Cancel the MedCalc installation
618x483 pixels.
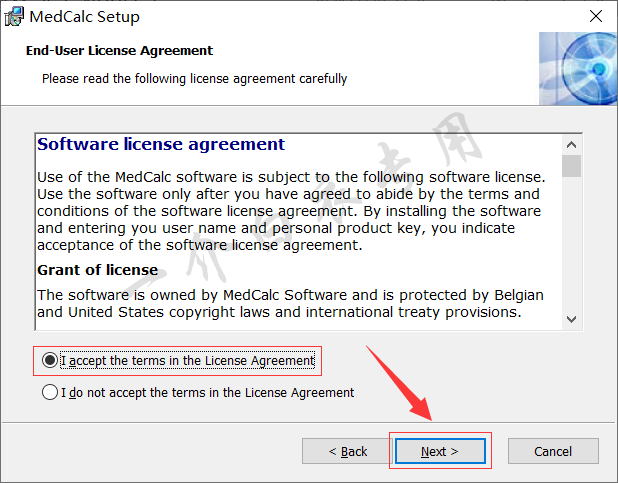click(x=553, y=451)
